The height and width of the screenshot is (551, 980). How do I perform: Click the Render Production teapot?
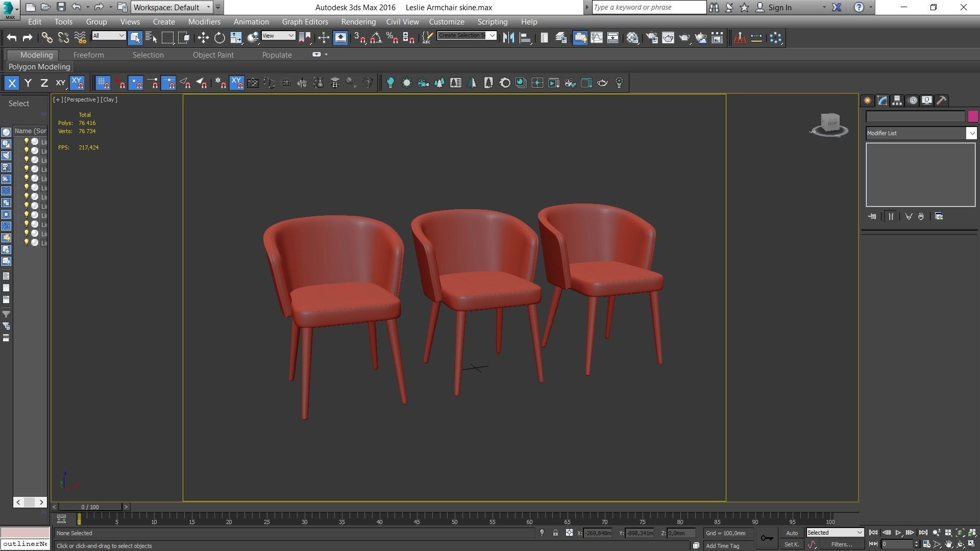[x=684, y=38]
